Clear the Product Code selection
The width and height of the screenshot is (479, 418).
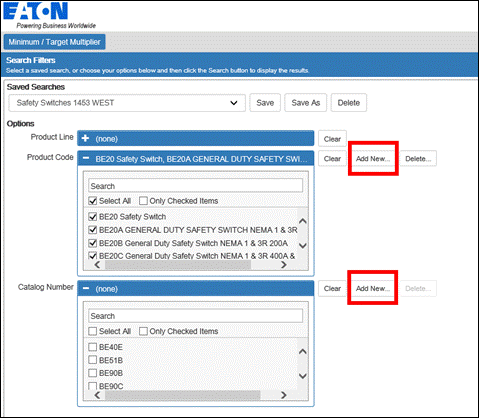pyautogui.click(x=332, y=159)
